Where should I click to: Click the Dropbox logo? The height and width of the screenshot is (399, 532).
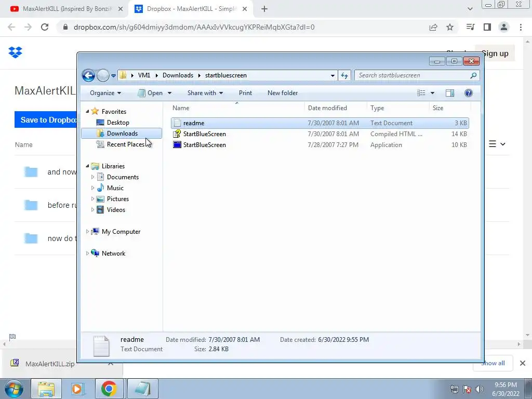[15, 52]
